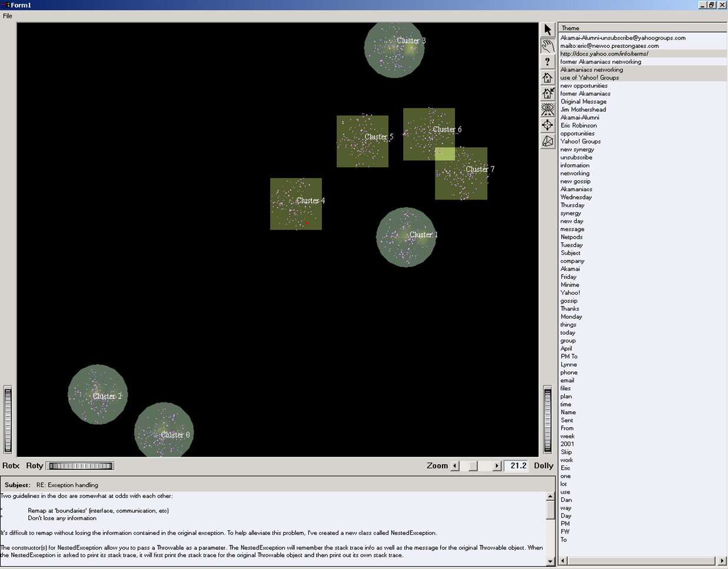Image resolution: width=728 pixels, height=569 pixels.
Task: Select 'former Akamaniacs networking' in theme list
Action: pos(600,62)
